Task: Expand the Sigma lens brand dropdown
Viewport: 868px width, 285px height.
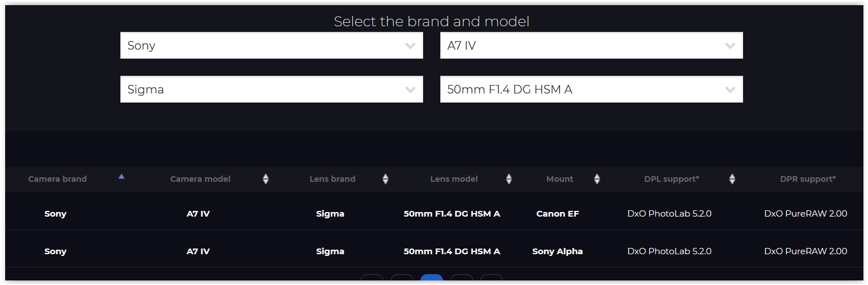Action: pos(271,89)
